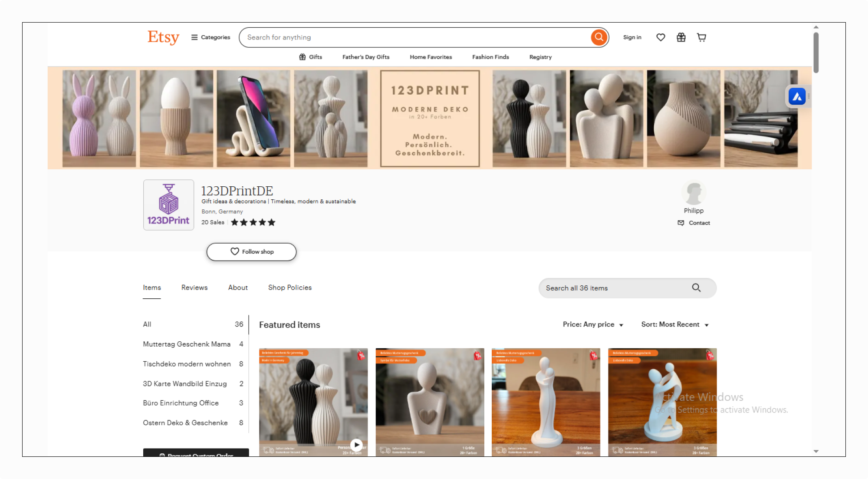
Task: Open blue mother lifting child statue listing
Action: point(662,402)
